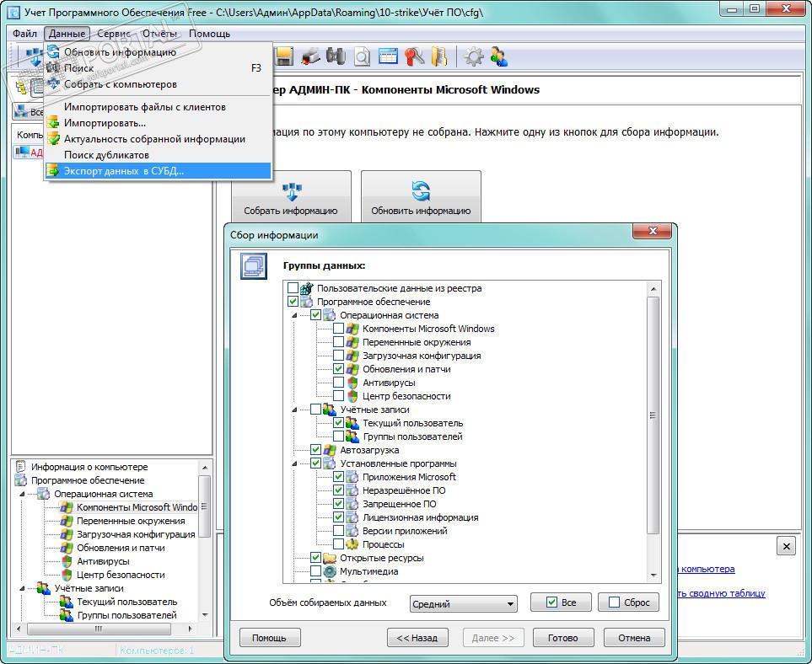Click the wizard page icon in Сбор информации dialog

254,266
